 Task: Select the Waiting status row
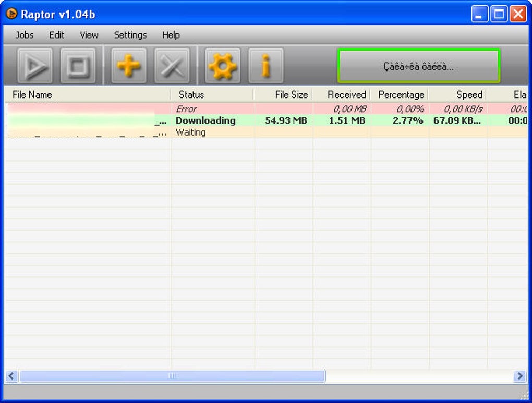point(267,132)
